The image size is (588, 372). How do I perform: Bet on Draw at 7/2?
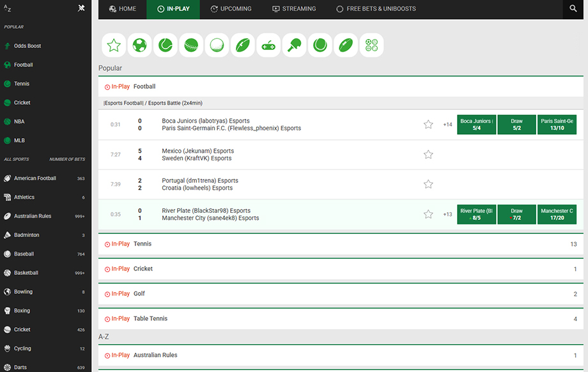pyautogui.click(x=517, y=215)
